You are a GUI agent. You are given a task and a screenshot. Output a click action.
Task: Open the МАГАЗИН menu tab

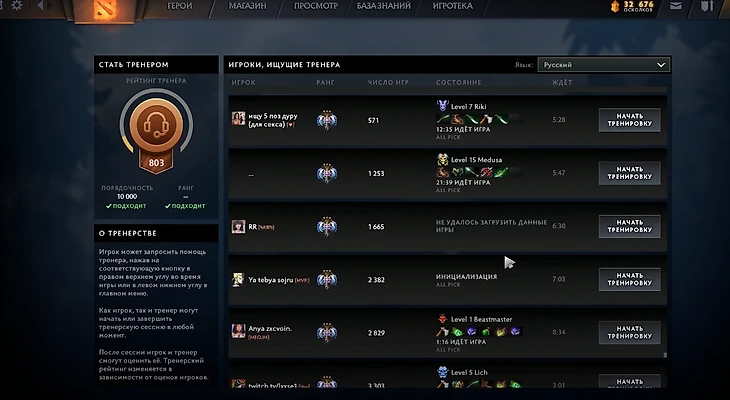pyautogui.click(x=247, y=6)
